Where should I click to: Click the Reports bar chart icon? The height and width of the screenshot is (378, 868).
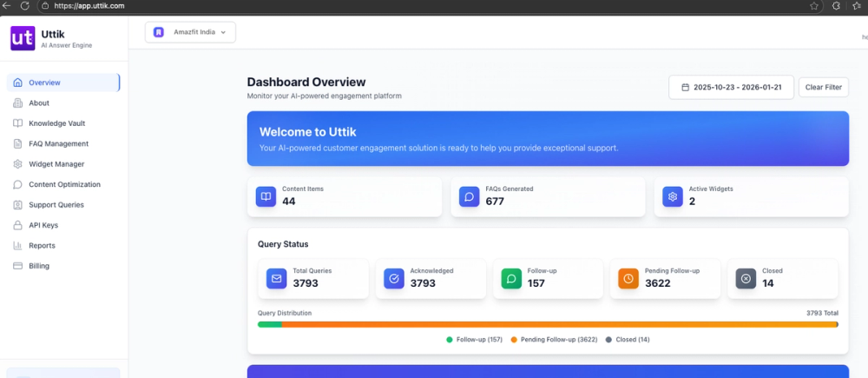(17, 246)
